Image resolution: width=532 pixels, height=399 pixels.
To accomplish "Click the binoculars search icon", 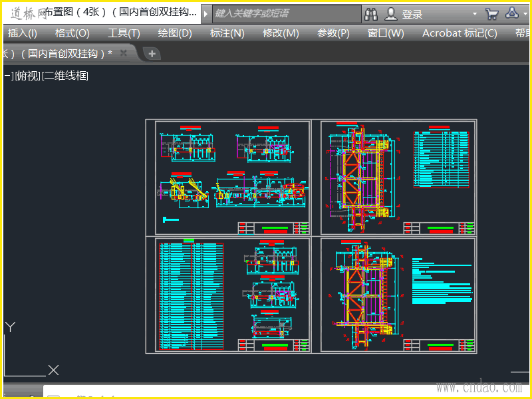I will (371, 13).
